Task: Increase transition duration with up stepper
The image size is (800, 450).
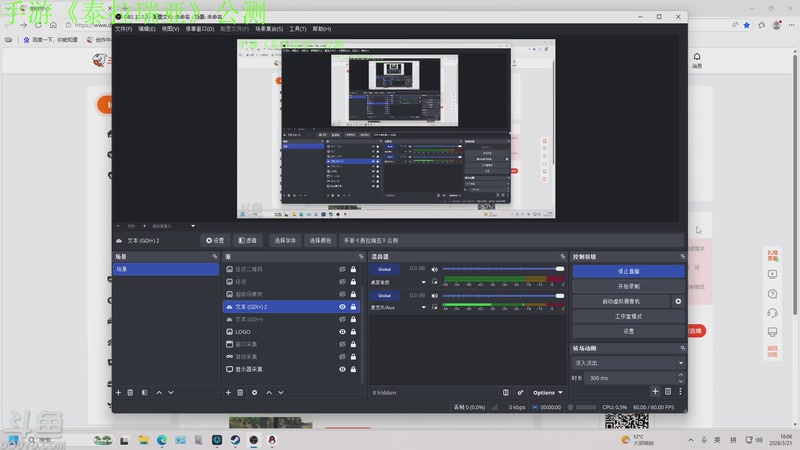Action: [x=681, y=375]
